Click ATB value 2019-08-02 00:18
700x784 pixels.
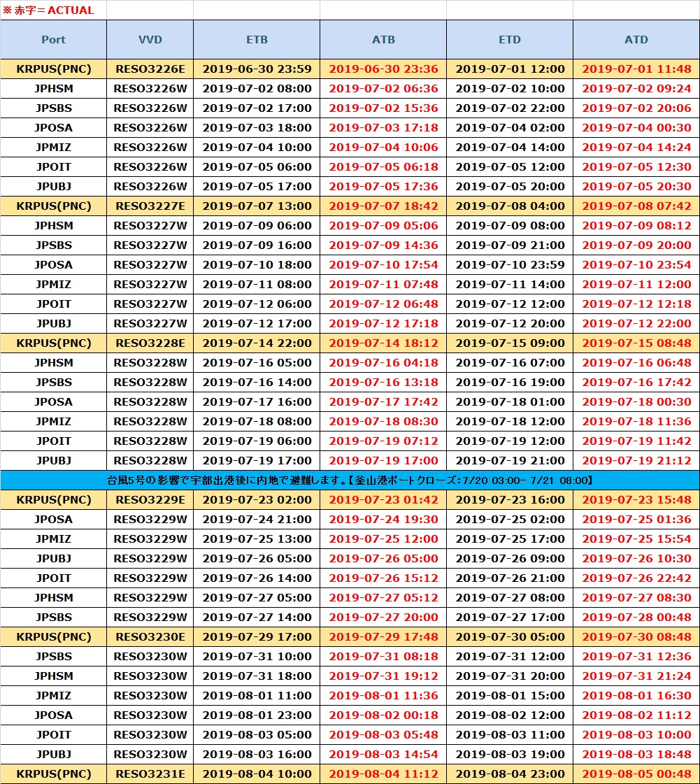pos(383,715)
